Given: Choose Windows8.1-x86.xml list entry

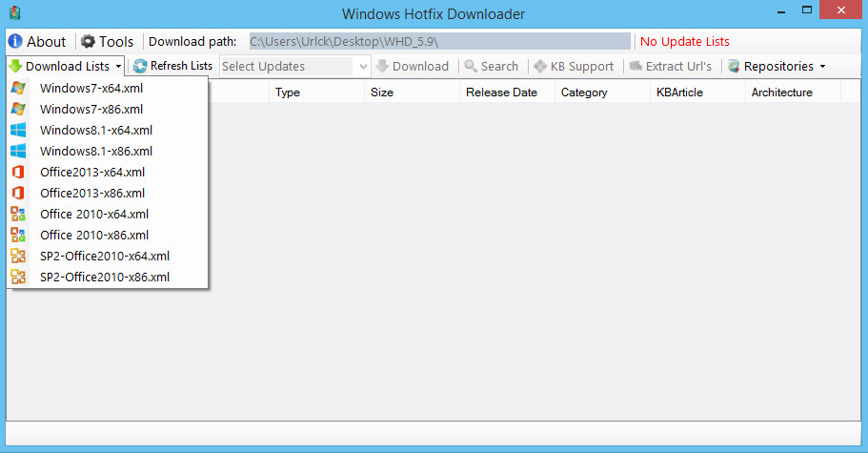Looking at the screenshot, I should tap(108, 151).
